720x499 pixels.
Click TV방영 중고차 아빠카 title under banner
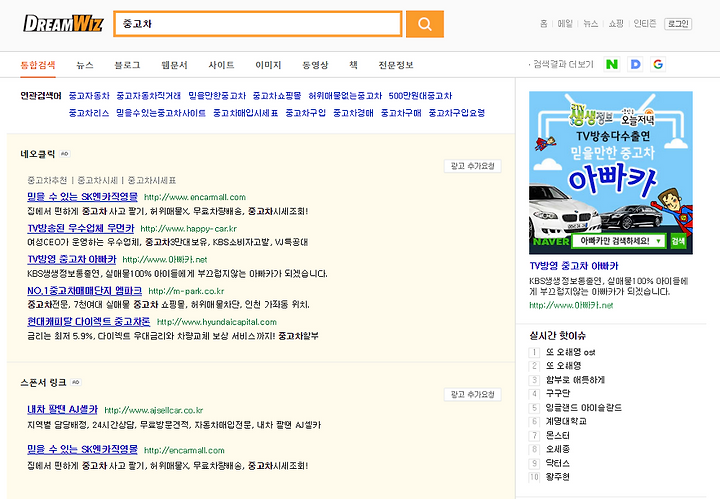[x=574, y=266]
